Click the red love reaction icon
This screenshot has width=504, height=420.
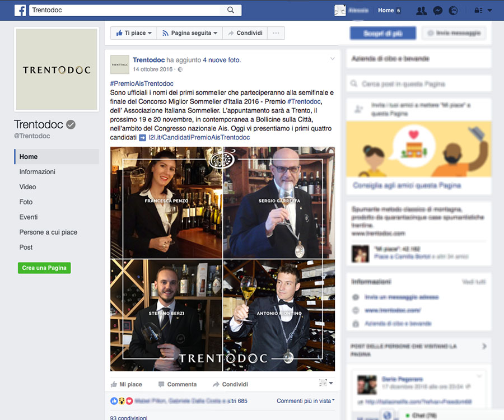pyautogui.click(x=129, y=401)
